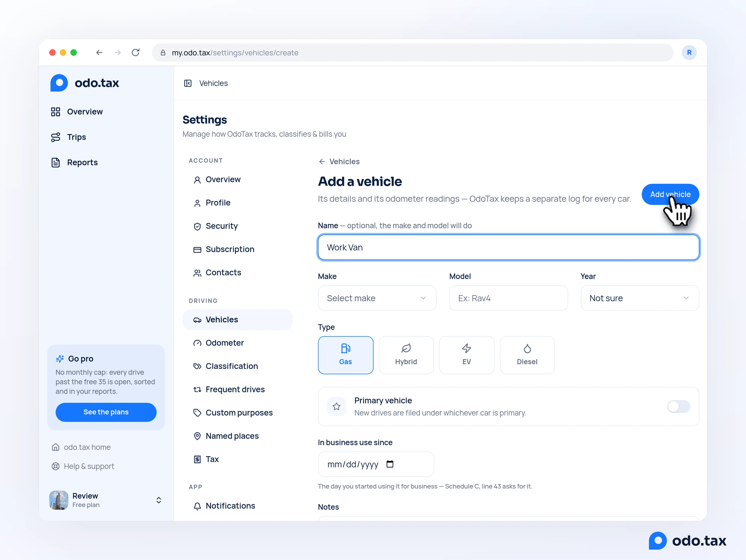Viewport: 746px width, 560px height.
Task: Click the pin icon next to Named places
Action: (x=197, y=436)
